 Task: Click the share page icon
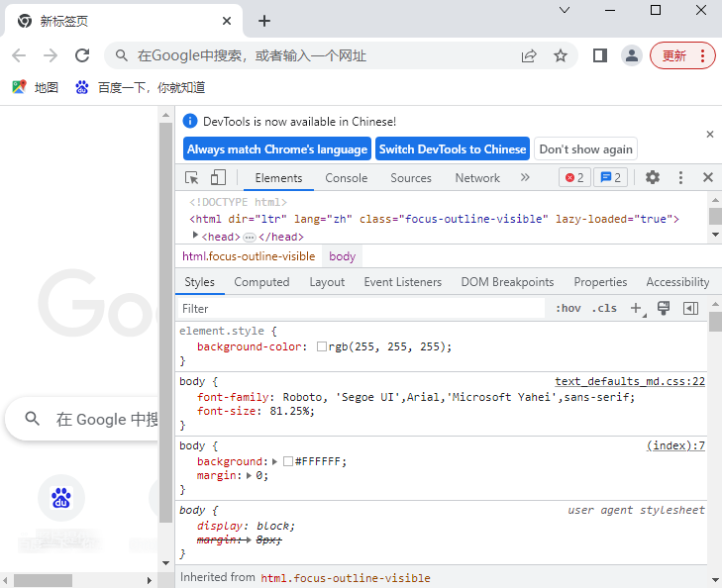pyautogui.click(x=529, y=55)
